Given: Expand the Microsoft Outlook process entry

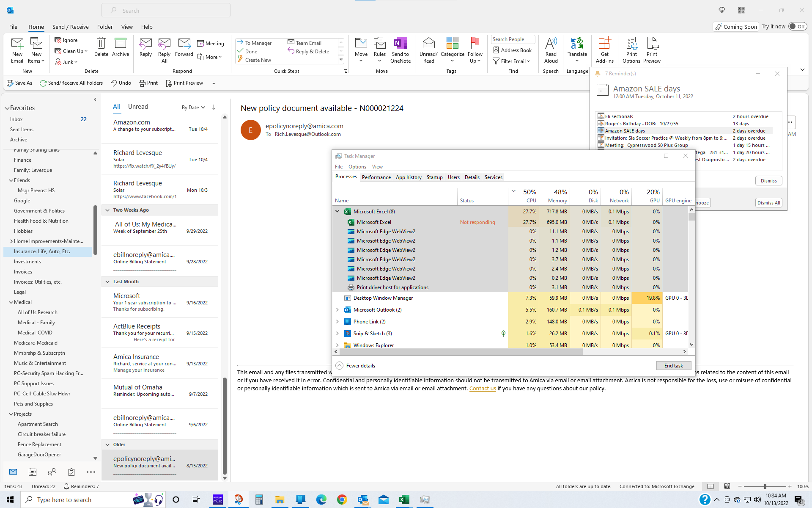Looking at the screenshot, I should pyautogui.click(x=337, y=309).
